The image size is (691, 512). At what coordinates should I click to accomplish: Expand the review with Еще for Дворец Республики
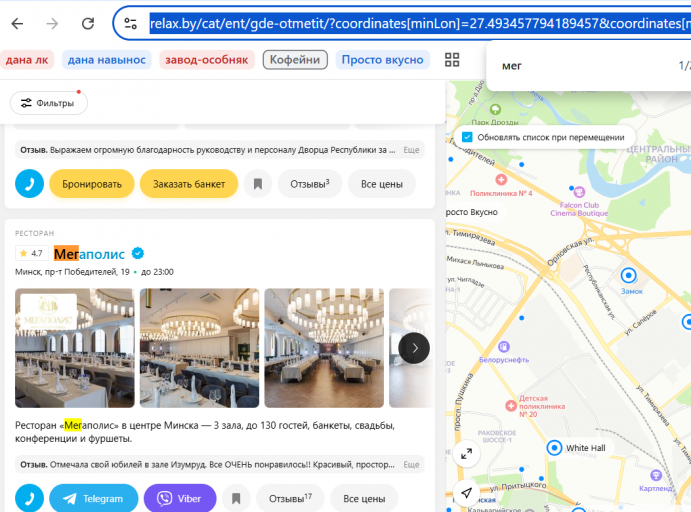point(411,150)
